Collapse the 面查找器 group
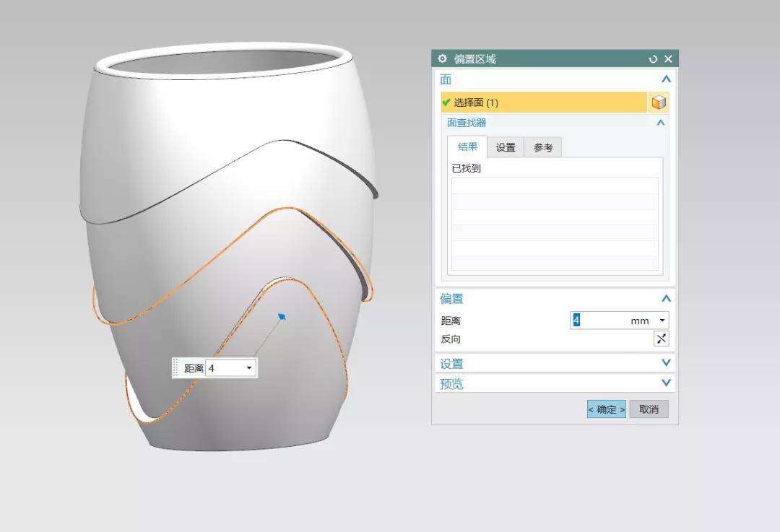Image resolution: width=780 pixels, height=532 pixels. pyautogui.click(x=660, y=123)
